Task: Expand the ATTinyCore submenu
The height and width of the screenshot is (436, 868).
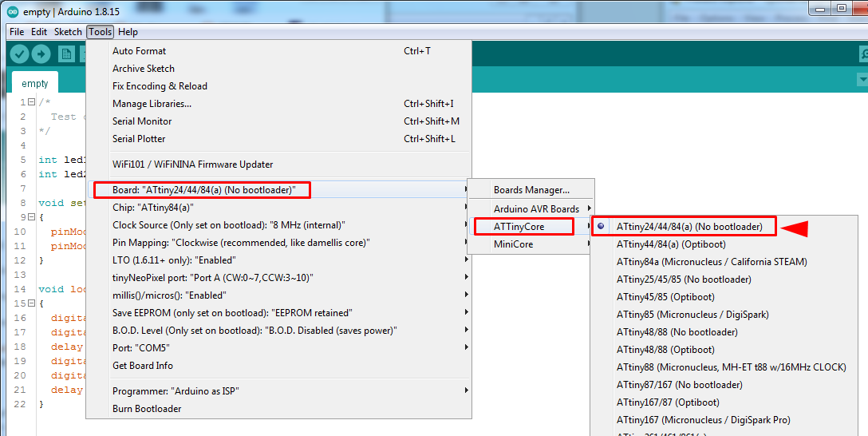Action: [x=531, y=227]
